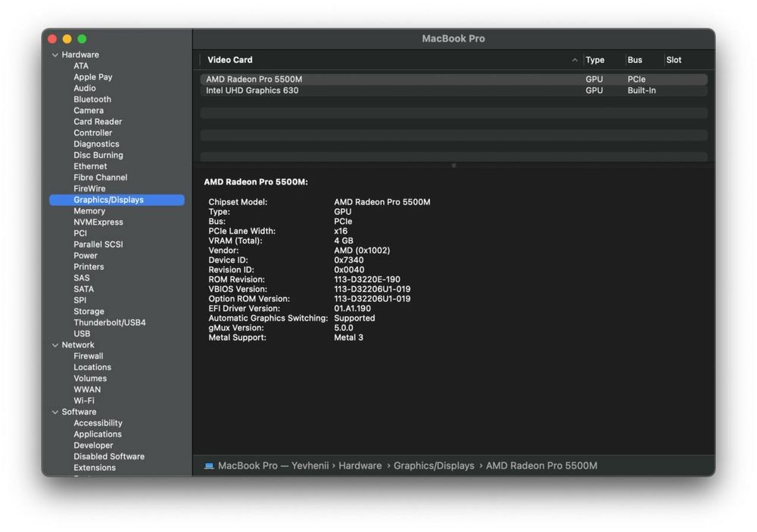Click Graphics/Displays in the path bar
This screenshot has width=757, height=532.
434,466
